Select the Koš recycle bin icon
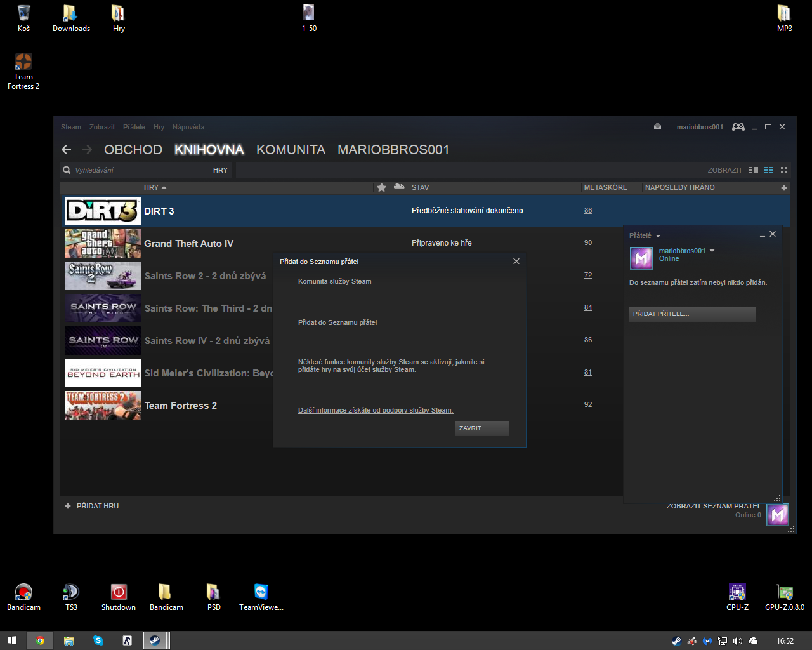This screenshot has width=812, height=650. coord(23,18)
